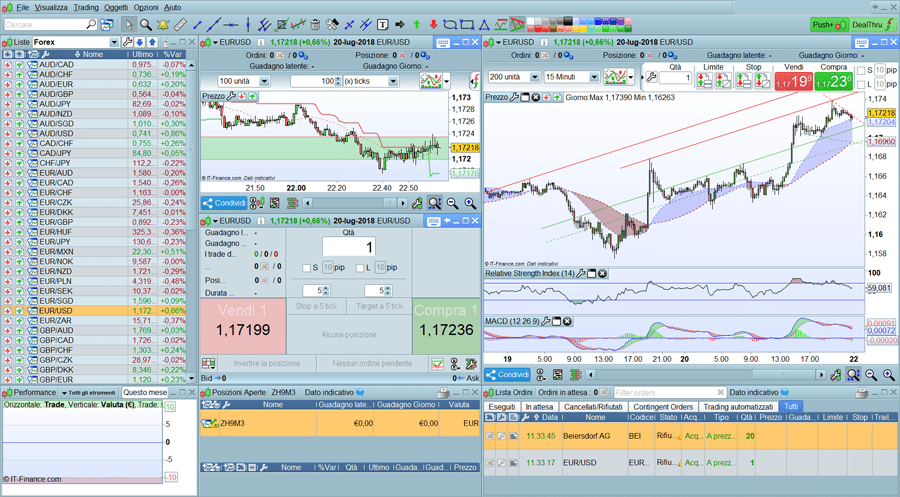The width and height of the screenshot is (900, 497).
Task: Click the alert bell icon in toolbar
Action: [163, 25]
